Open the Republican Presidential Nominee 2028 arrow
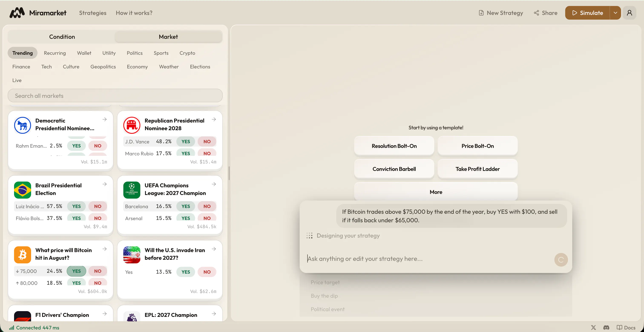This screenshot has width=644, height=332. click(214, 120)
